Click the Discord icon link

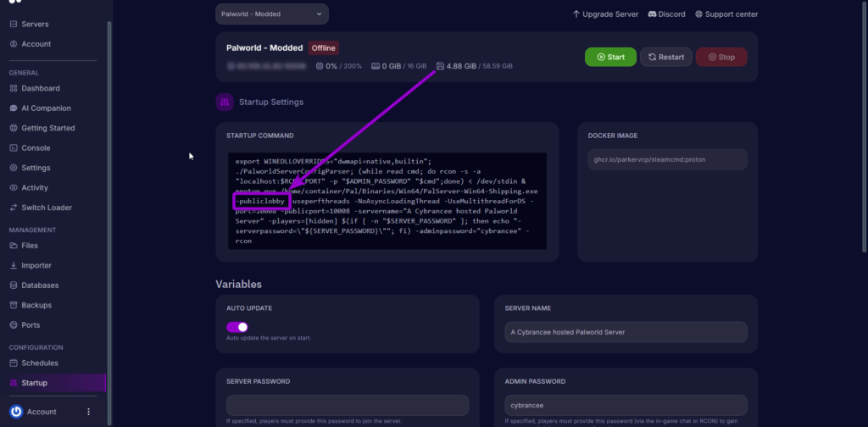[x=652, y=14]
